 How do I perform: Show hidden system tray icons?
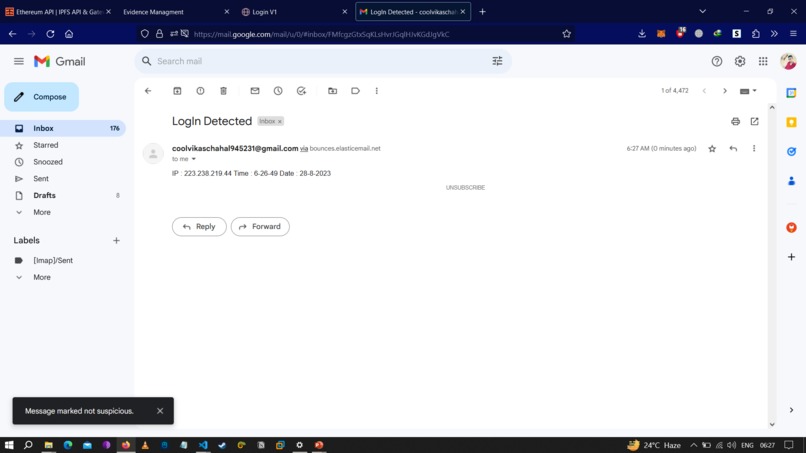pos(693,445)
